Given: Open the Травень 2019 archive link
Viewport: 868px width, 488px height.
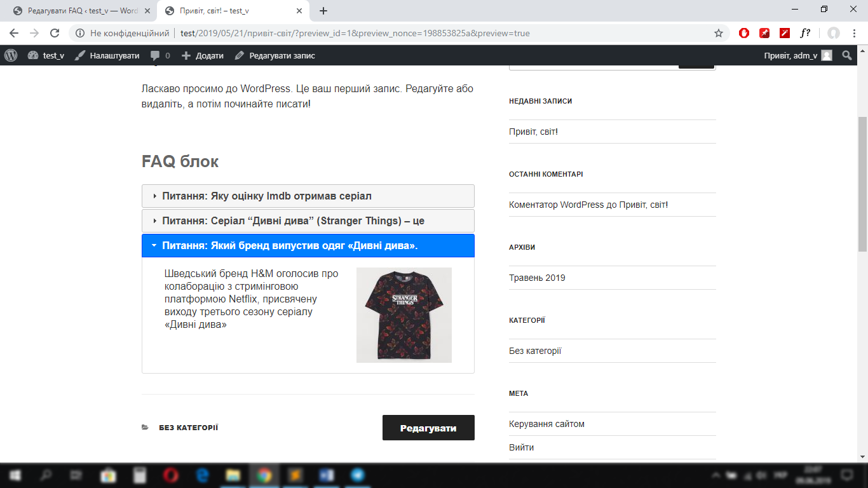Looking at the screenshot, I should pos(537,278).
